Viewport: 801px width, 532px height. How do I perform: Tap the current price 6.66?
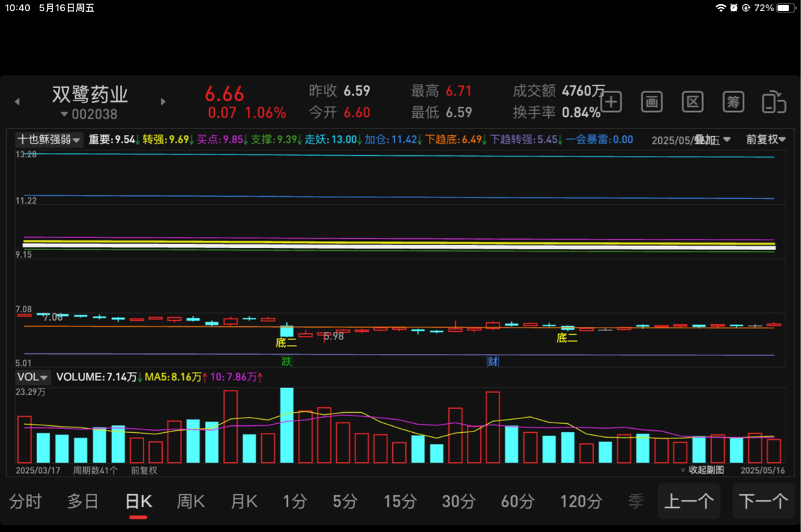coord(225,94)
